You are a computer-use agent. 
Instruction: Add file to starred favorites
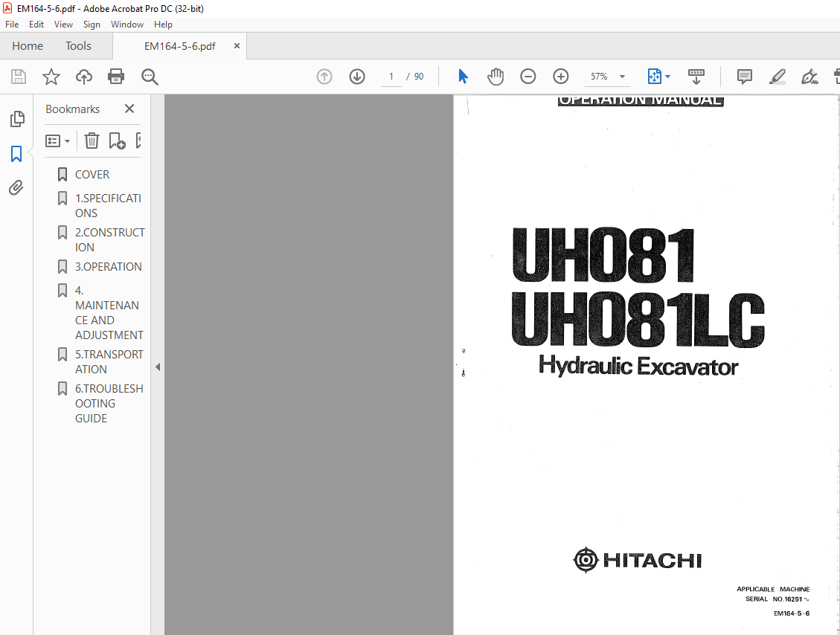(51, 77)
